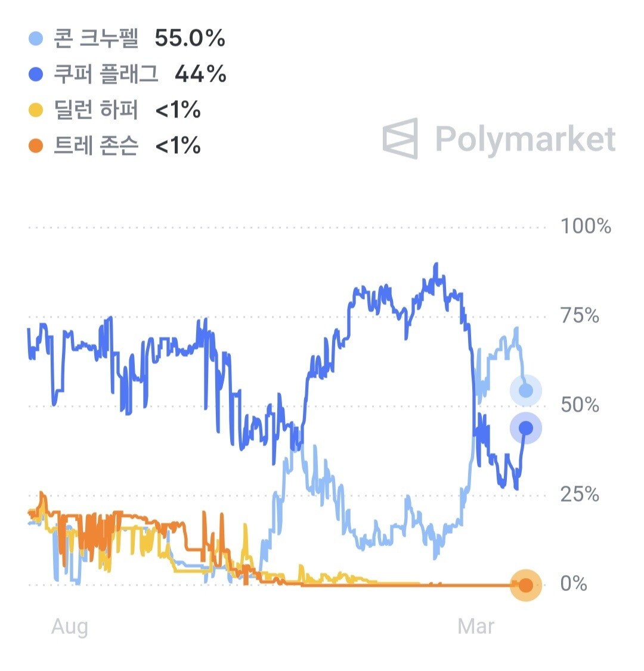
Task: Click the 44% value in the legend
Action: tap(200, 74)
